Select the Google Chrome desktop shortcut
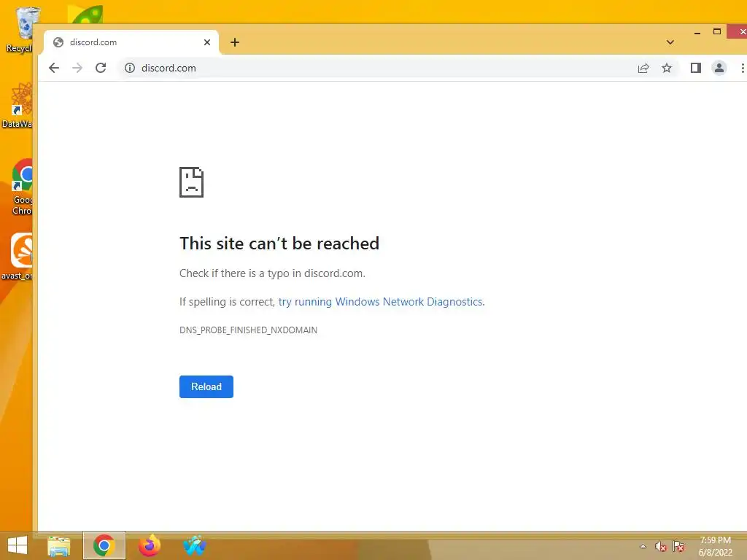The width and height of the screenshot is (747, 560). pyautogui.click(x=22, y=187)
